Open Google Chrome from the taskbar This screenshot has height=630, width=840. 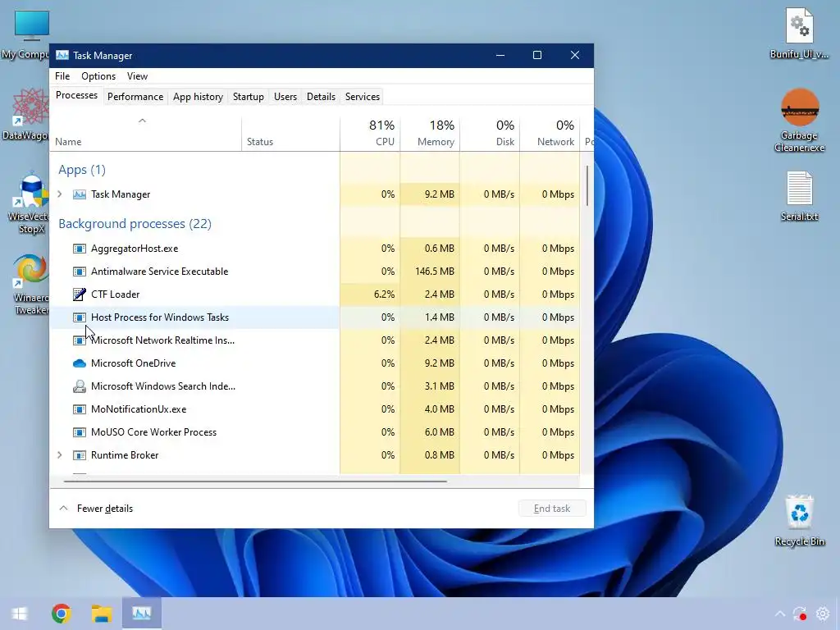pyautogui.click(x=61, y=614)
